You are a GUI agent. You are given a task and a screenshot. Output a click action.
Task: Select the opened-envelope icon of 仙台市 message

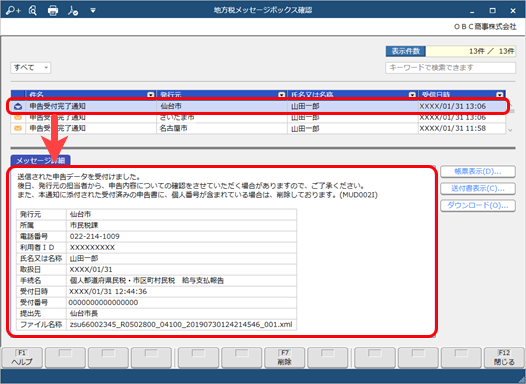coord(18,106)
